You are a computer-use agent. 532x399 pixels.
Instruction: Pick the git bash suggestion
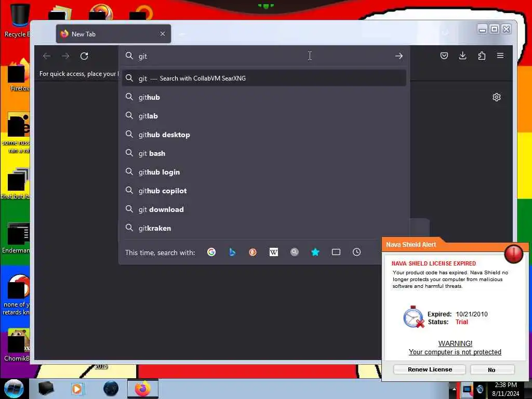pyautogui.click(x=264, y=153)
